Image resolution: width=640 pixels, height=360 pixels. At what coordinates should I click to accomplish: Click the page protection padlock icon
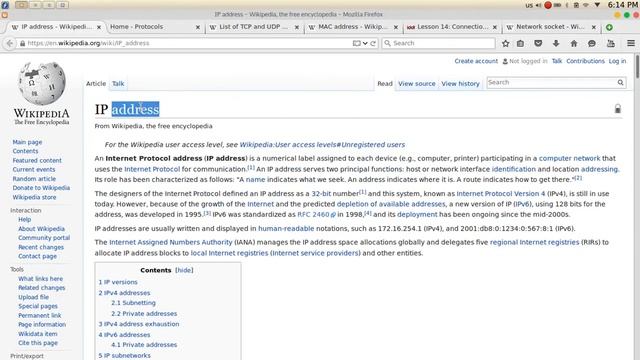coord(618,109)
